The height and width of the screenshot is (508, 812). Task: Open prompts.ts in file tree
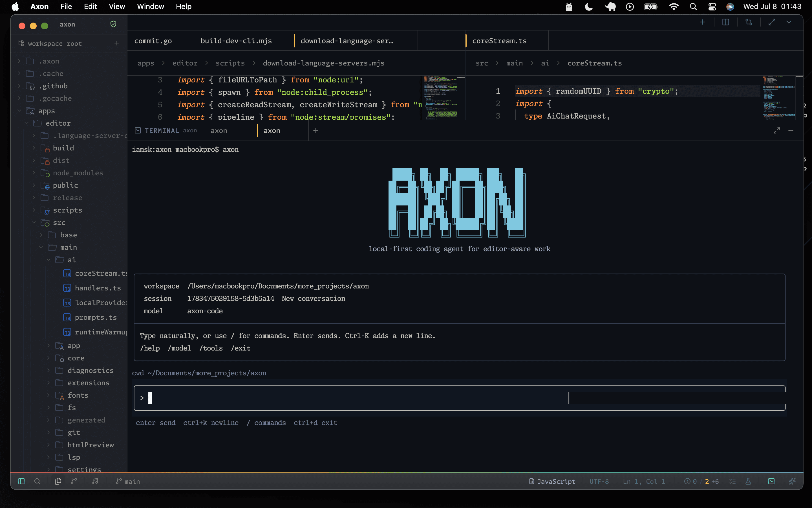pyautogui.click(x=95, y=317)
